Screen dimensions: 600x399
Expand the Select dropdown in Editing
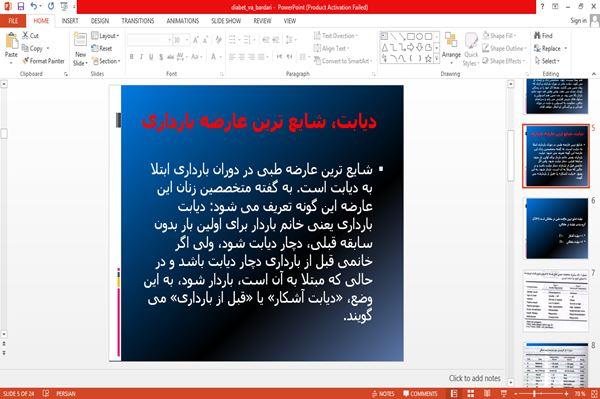(547, 61)
